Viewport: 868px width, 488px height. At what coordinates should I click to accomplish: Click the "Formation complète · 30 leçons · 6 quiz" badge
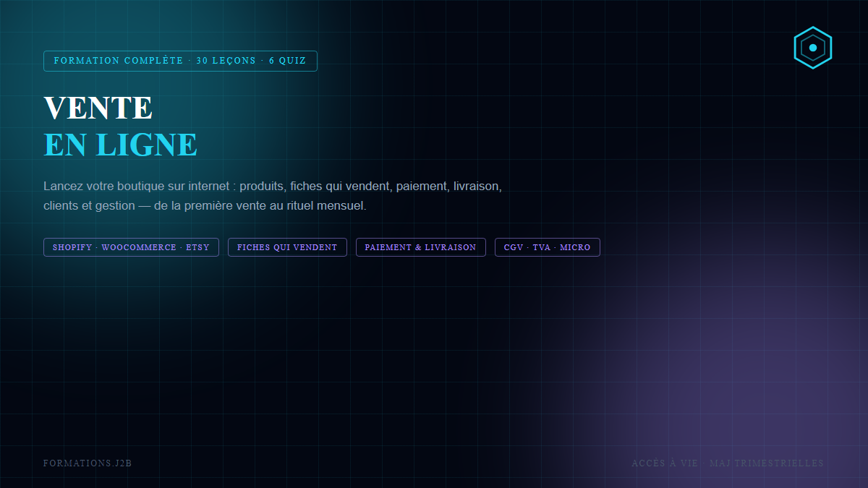click(x=180, y=61)
